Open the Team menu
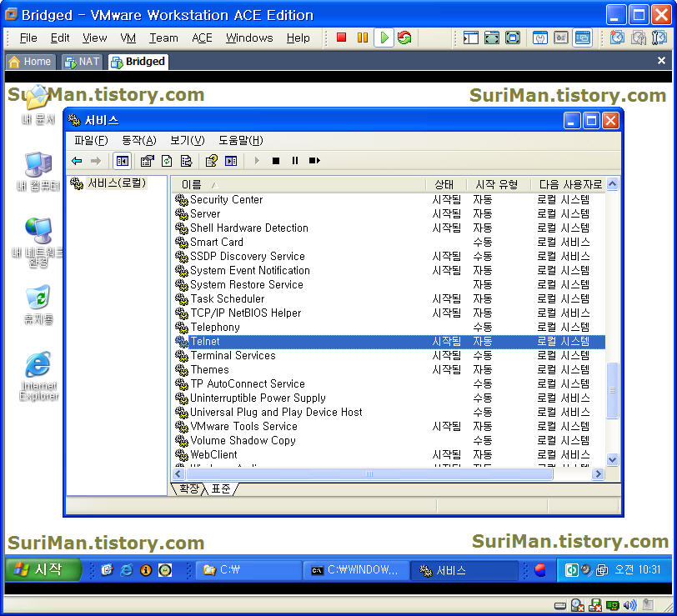The width and height of the screenshot is (677, 616). pyautogui.click(x=163, y=38)
